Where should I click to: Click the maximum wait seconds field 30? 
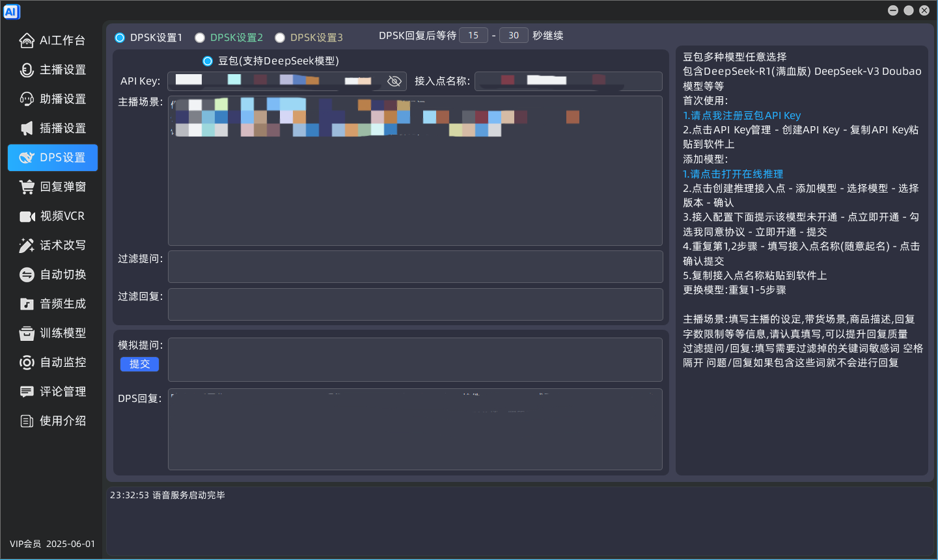[514, 35]
